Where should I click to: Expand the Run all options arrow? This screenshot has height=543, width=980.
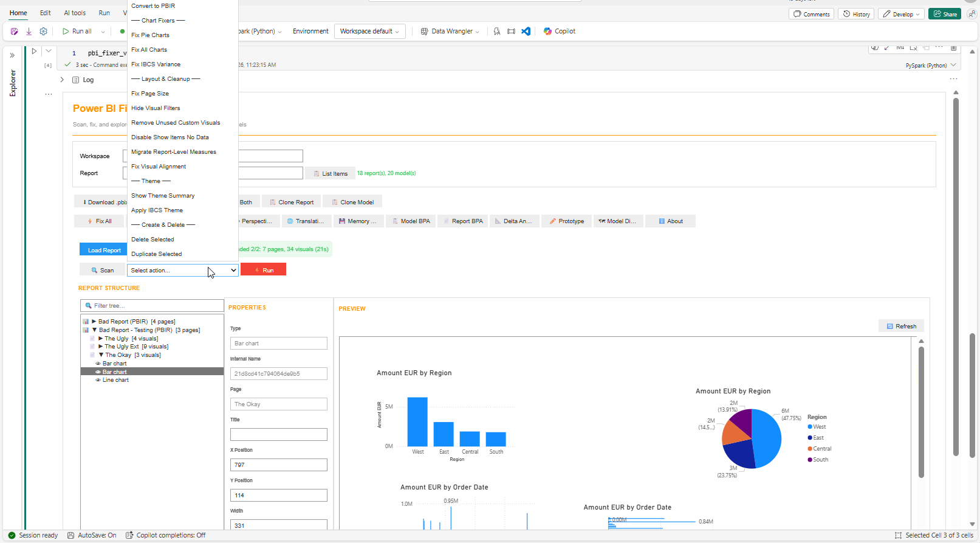click(103, 32)
